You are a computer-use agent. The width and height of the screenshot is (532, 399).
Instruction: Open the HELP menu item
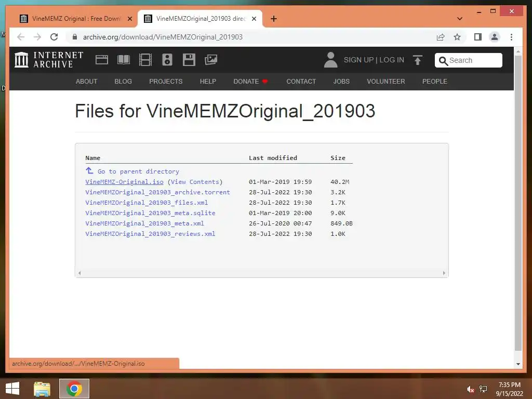[208, 82]
